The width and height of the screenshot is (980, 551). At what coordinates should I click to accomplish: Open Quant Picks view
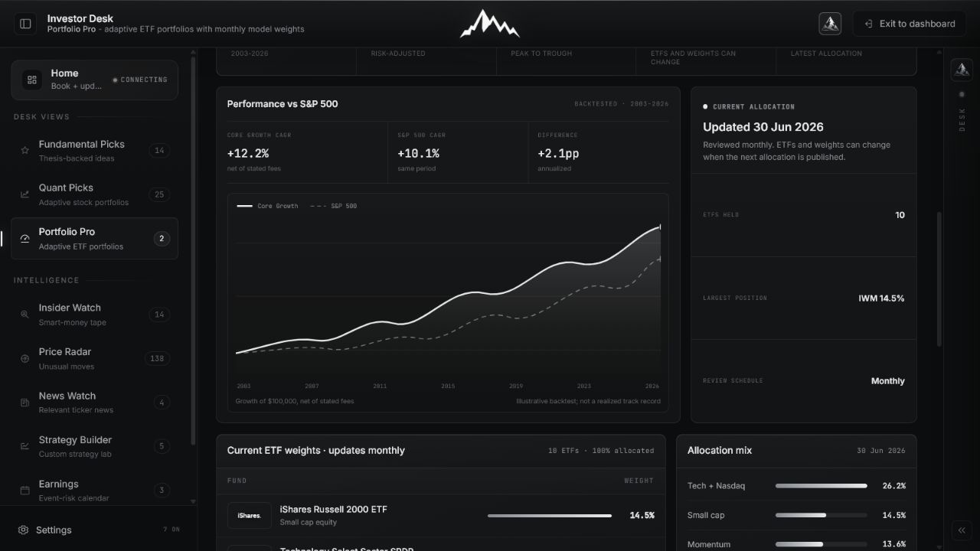coord(94,194)
